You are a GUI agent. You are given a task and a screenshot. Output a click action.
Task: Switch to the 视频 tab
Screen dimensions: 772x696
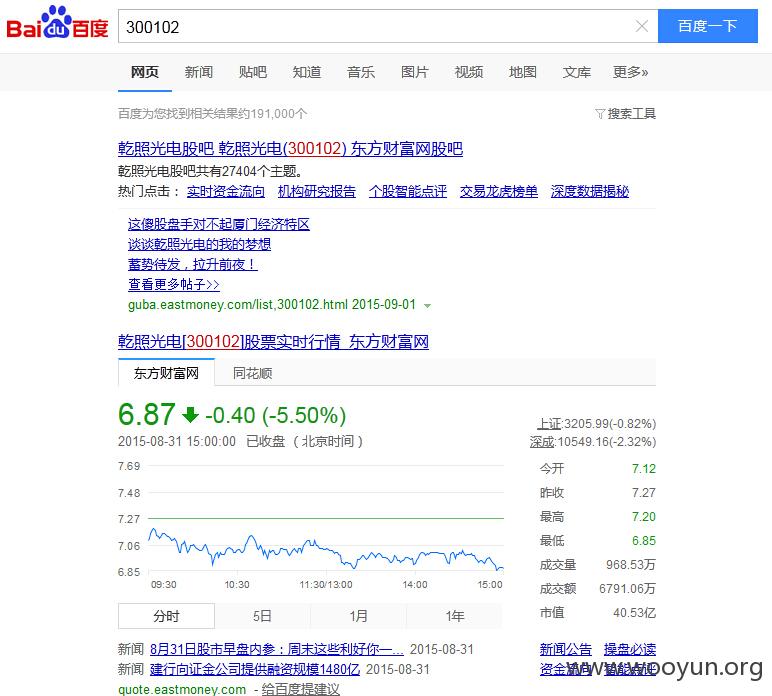coord(469,72)
